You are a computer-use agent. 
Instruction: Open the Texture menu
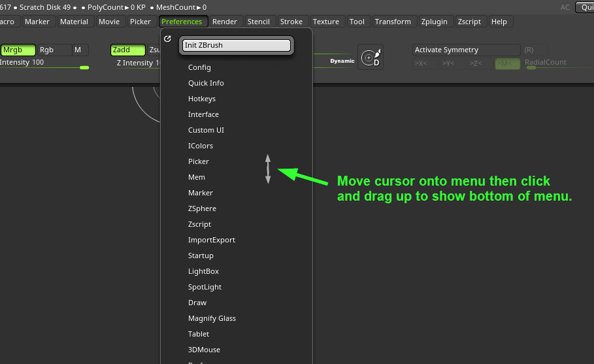326,22
